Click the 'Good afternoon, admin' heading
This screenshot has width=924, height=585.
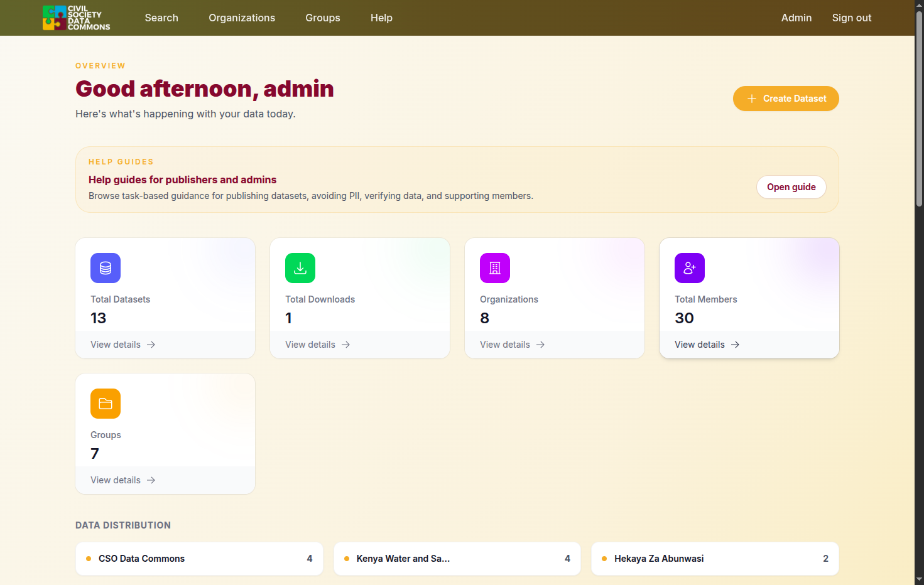click(x=205, y=89)
